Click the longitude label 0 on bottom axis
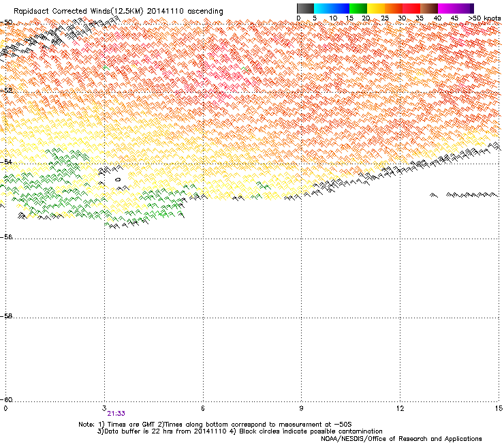 [5, 408]
